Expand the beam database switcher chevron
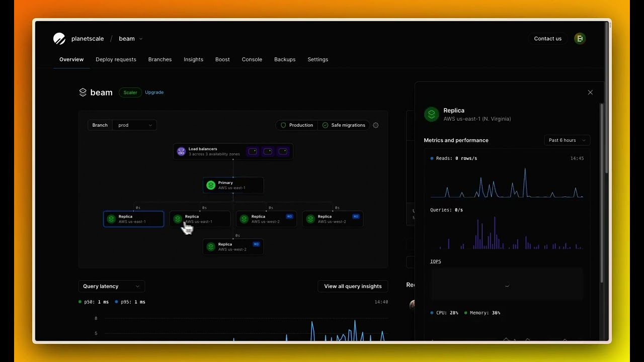 [141, 39]
